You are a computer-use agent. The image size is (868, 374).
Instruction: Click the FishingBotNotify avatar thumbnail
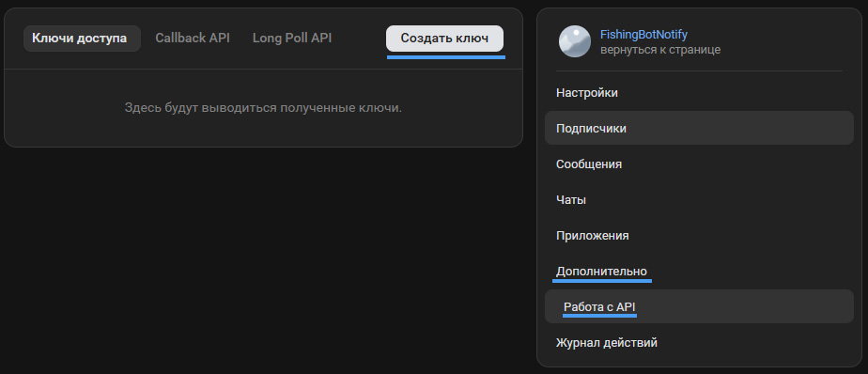[575, 41]
